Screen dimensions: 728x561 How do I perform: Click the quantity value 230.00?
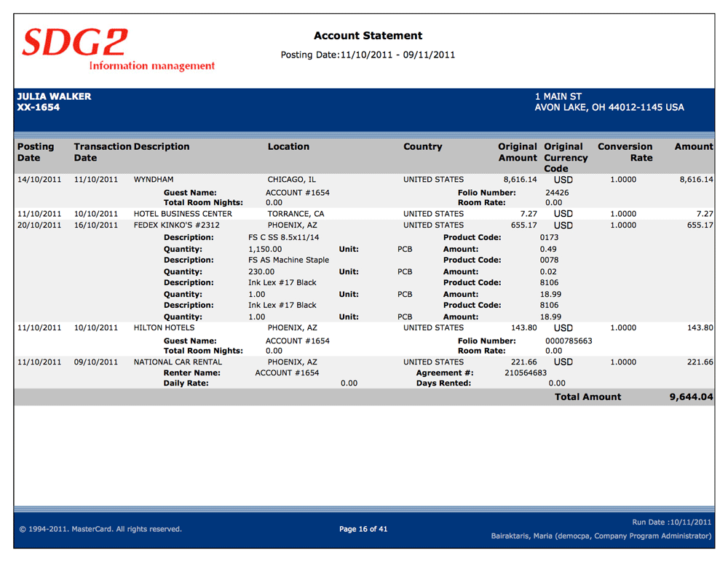pos(261,272)
